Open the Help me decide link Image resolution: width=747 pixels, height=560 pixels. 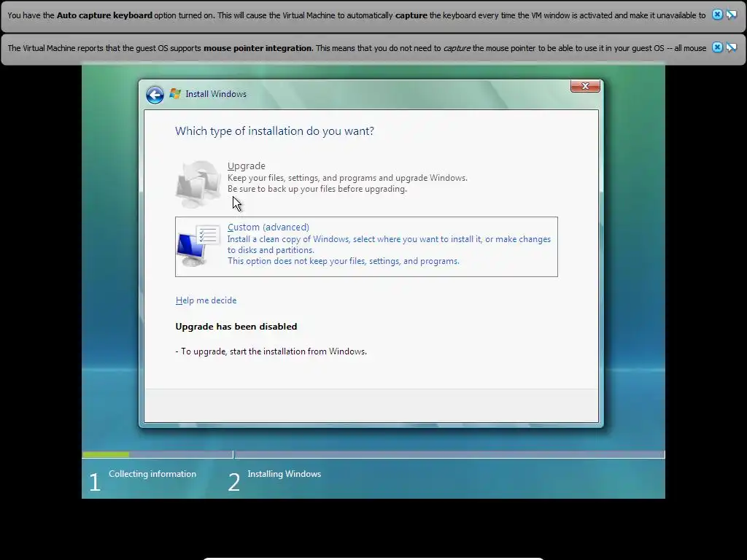click(206, 300)
